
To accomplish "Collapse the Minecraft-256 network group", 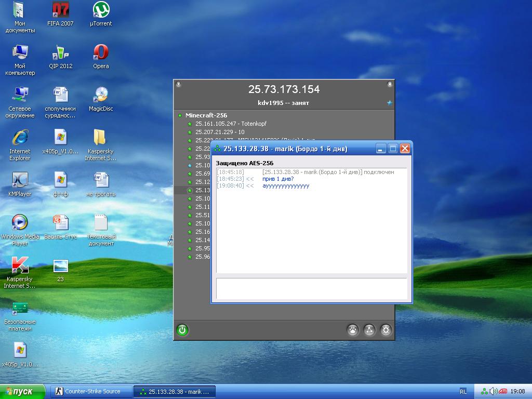I will pyautogui.click(x=180, y=115).
